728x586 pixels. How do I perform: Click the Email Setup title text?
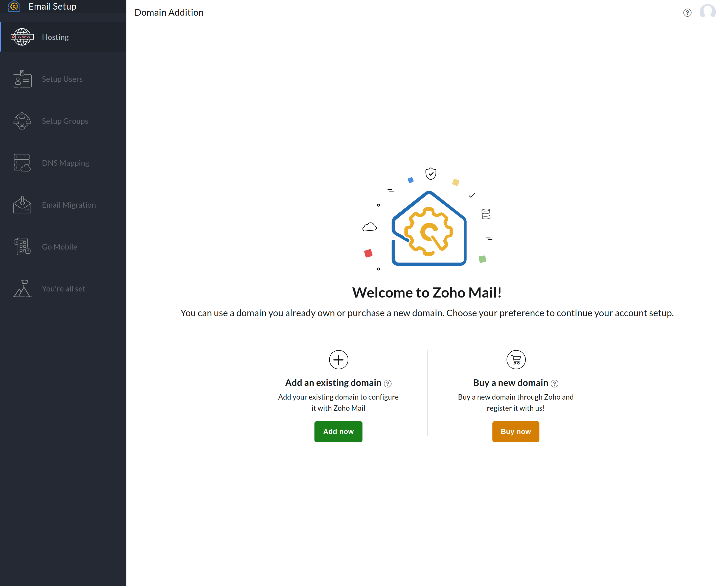[x=52, y=6]
